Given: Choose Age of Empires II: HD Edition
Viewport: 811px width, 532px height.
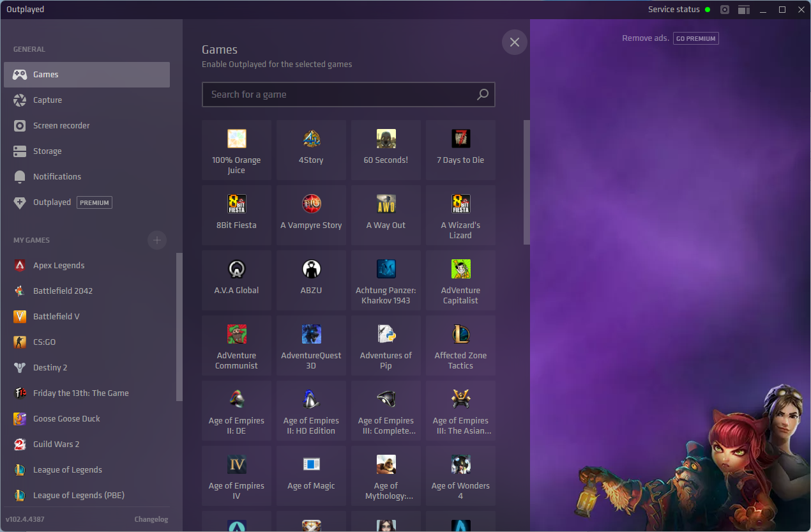Looking at the screenshot, I should [311, 411].
